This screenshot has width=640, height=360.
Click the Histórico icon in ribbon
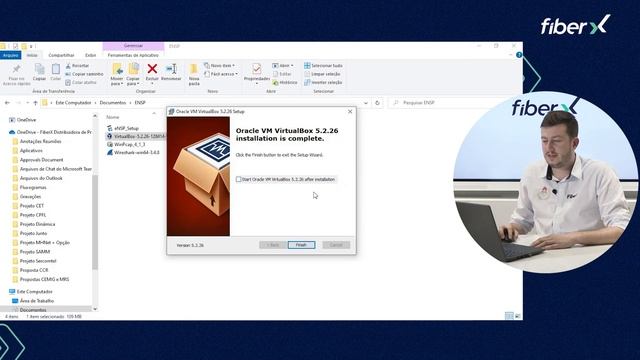[x=276, y=82]
